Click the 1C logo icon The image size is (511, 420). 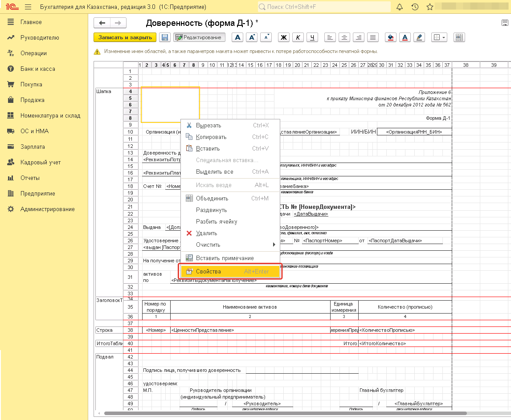point(12,7)
